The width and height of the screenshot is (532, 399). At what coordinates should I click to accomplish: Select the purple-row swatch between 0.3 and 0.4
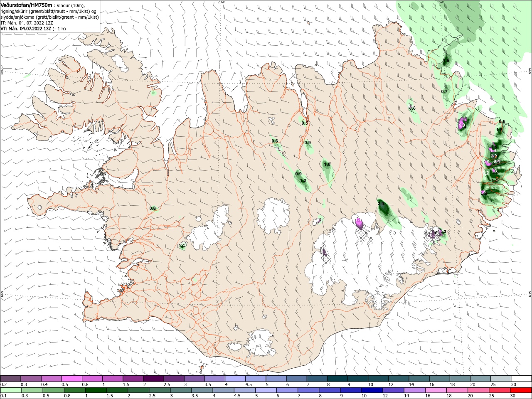coord(31,379)
